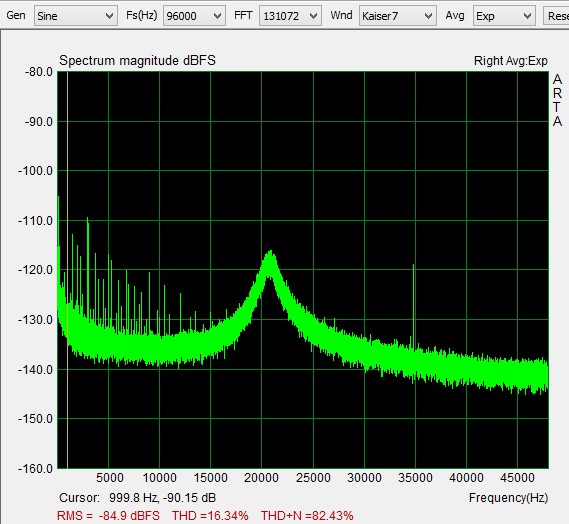Open the FFT size dropdown
Viewport: 569px width, 524px height.
click(290, 16)
